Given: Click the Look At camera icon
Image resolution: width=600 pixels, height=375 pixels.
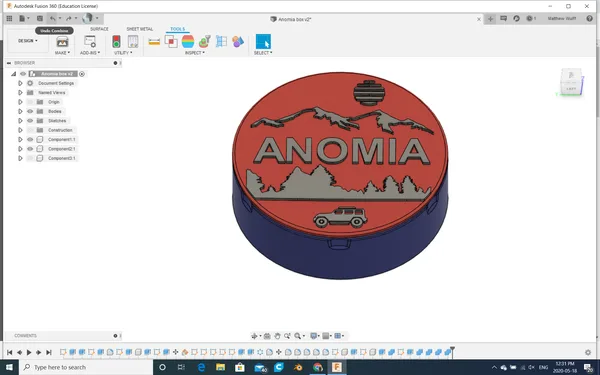Looking at the screenshot, I should tap(267, 336).
